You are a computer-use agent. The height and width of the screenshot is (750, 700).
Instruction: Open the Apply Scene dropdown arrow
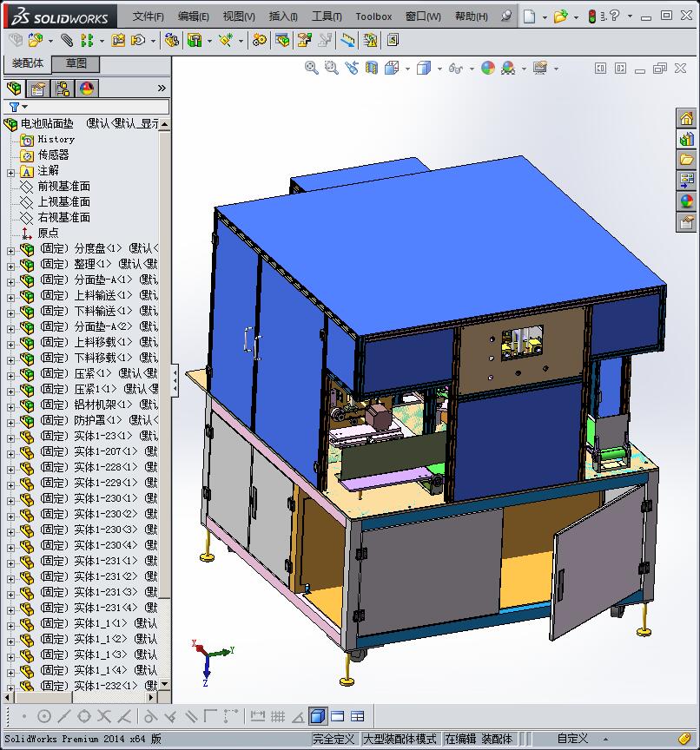coord(524,69)
